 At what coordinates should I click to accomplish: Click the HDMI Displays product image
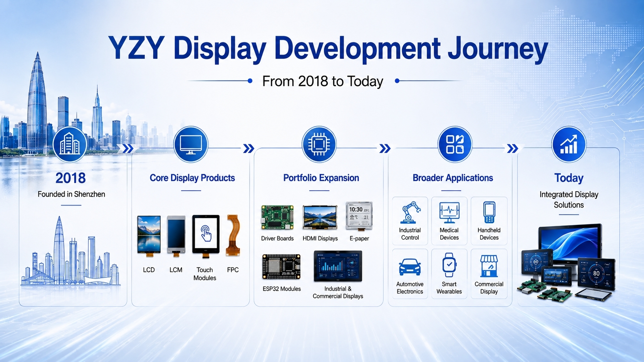(320, 218)
